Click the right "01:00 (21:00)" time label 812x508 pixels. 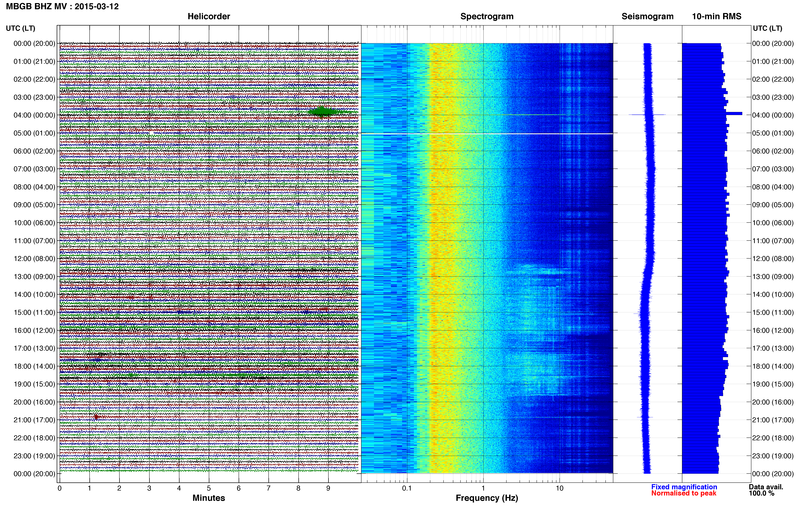773,62
